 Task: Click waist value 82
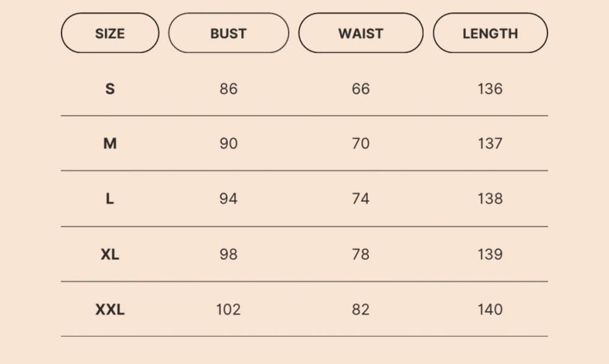pos(361,309)
